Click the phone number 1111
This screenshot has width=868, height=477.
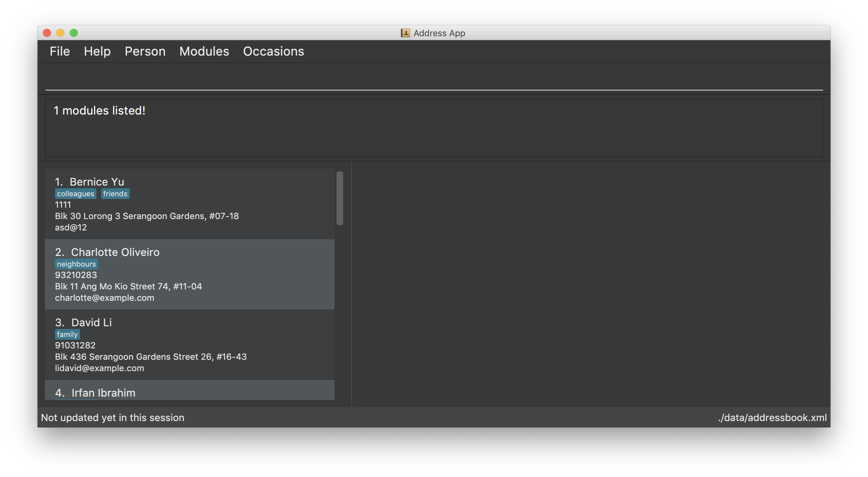(63, 205)
